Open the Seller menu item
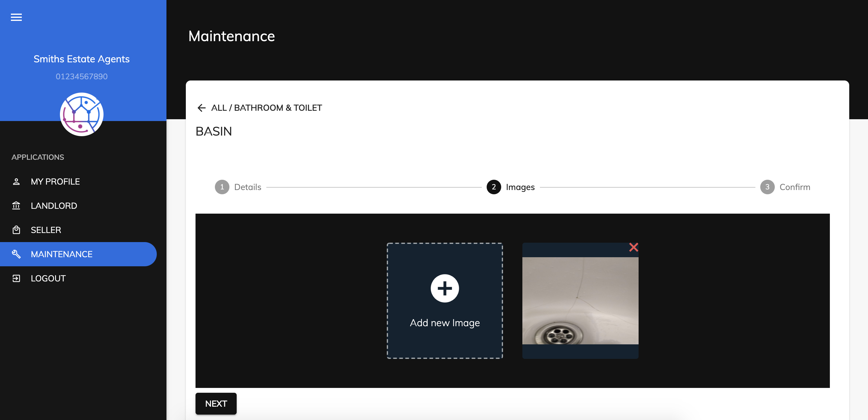The height and width of the screenshot is (420, 868). [46, 230]
